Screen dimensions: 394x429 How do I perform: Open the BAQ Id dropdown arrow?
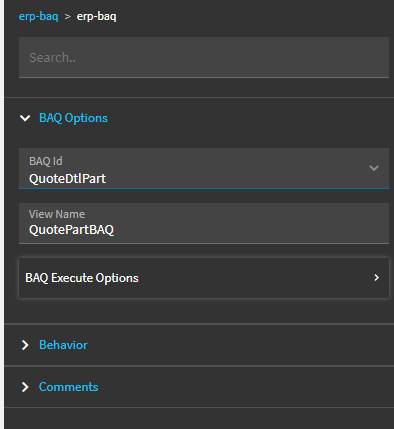click(374, 168)
